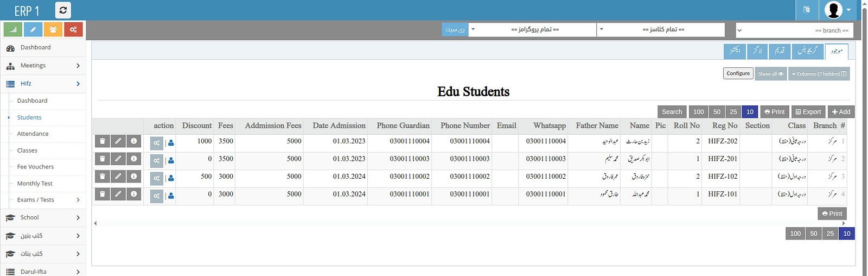The image size is (868, 276).
Task: Open user profile icon for HIFZ-202 row
Action: [x=171, y=143]
